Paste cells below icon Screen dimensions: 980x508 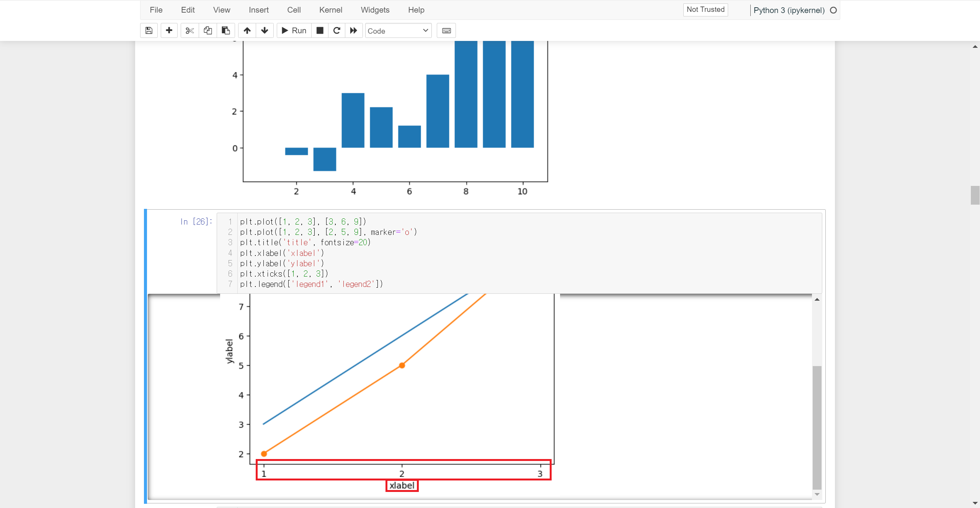click(x=226, y=31)
